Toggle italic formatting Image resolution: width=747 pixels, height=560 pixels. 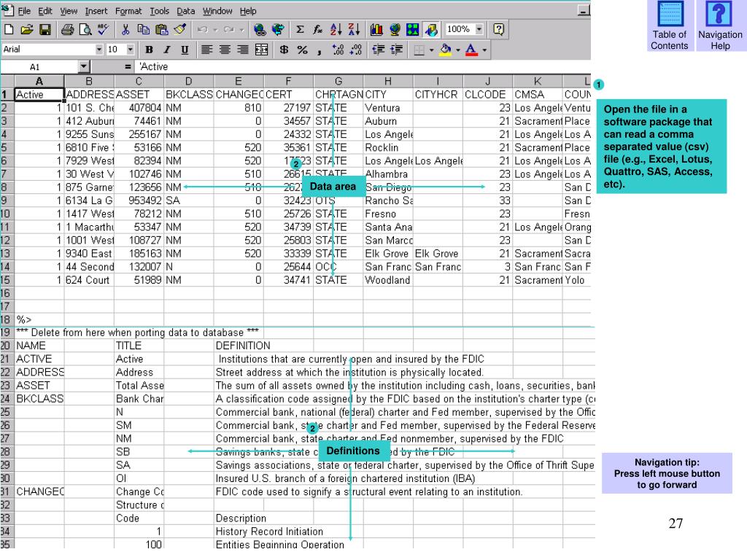click(167, 50)
